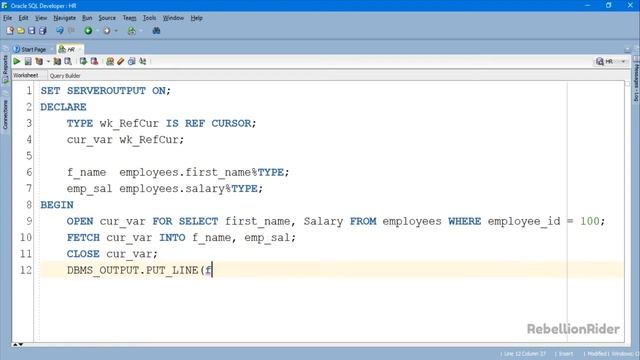
Task: Click the Rollback icon
Action: click(94, 61)
